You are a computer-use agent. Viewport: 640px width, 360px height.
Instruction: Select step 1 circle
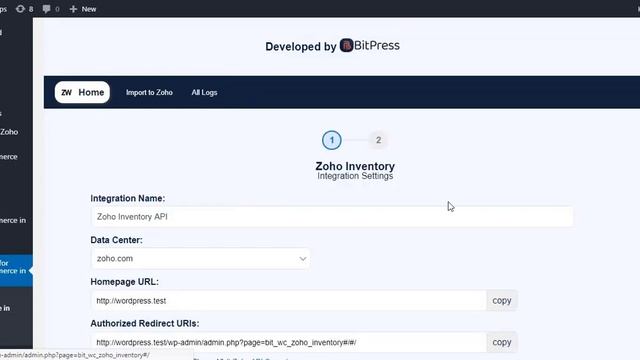tap(331, 140)
